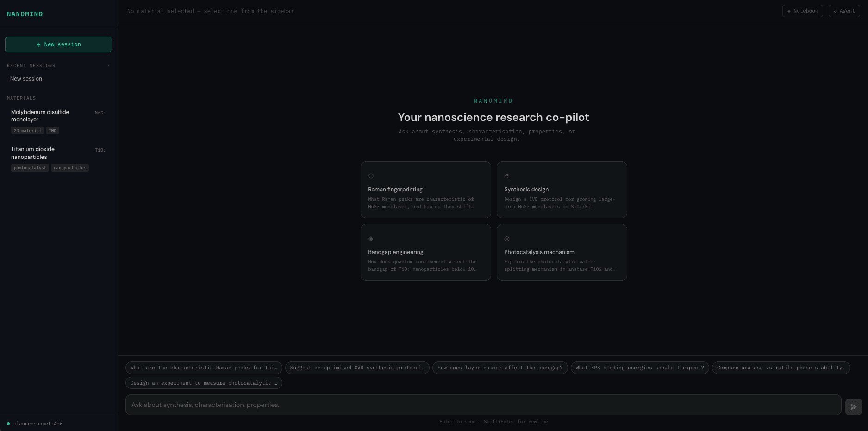Pick the XPS binding energies suggestion
Image resolution: width=868 pixels, height=431 pixels.
tap(639, 368)
